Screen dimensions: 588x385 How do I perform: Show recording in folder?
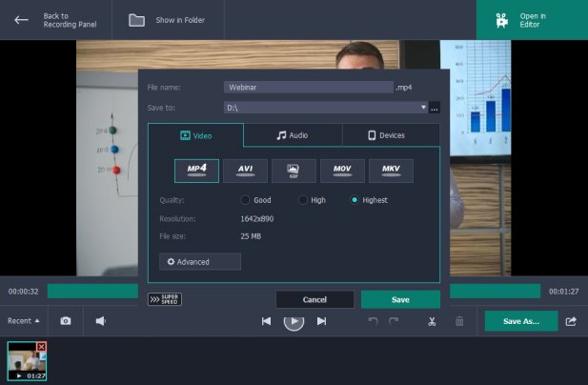click(168, 20)
